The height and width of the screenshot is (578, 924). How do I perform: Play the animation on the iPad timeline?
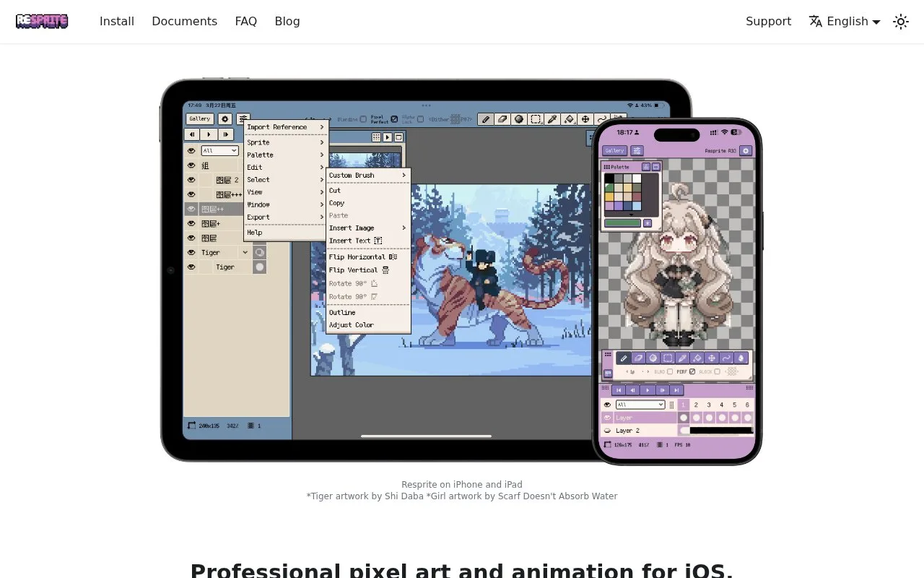click(209, 134)
